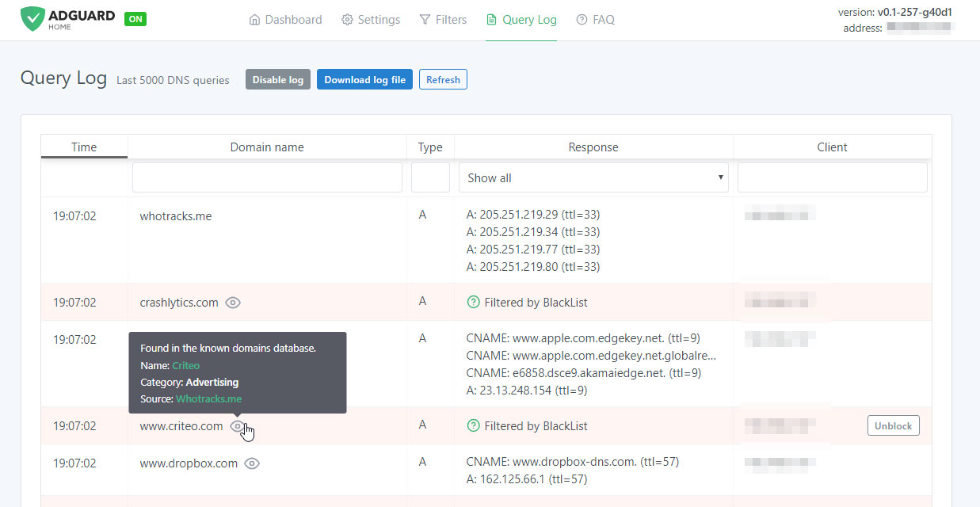Sort the log by Time column header

(x=84, y=147)
